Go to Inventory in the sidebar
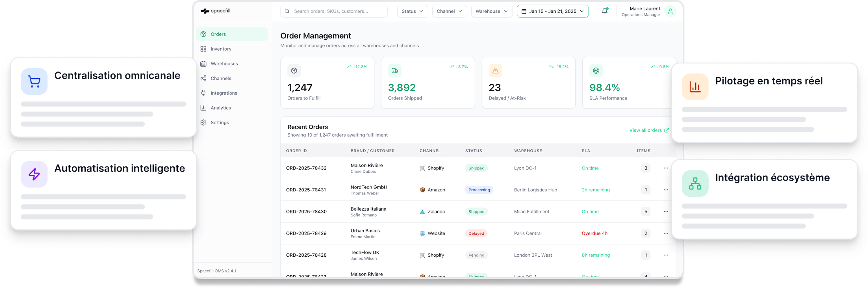Viewport: 868px width, 288px height. coord(221,49)
